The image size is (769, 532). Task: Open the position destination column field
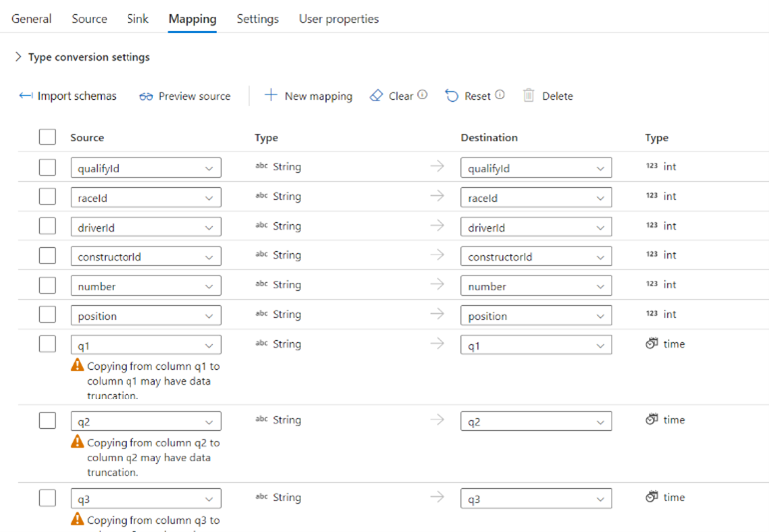(x=536, y=316)
